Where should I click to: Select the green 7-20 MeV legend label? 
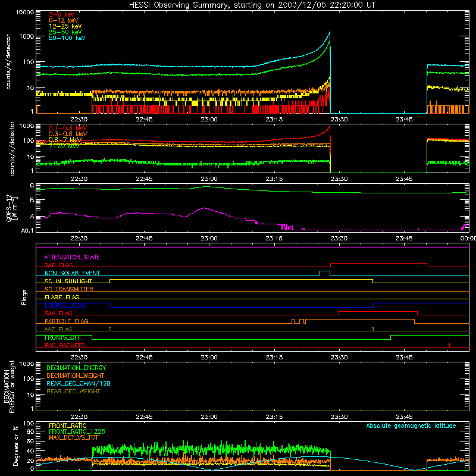[x=64, y=146]
